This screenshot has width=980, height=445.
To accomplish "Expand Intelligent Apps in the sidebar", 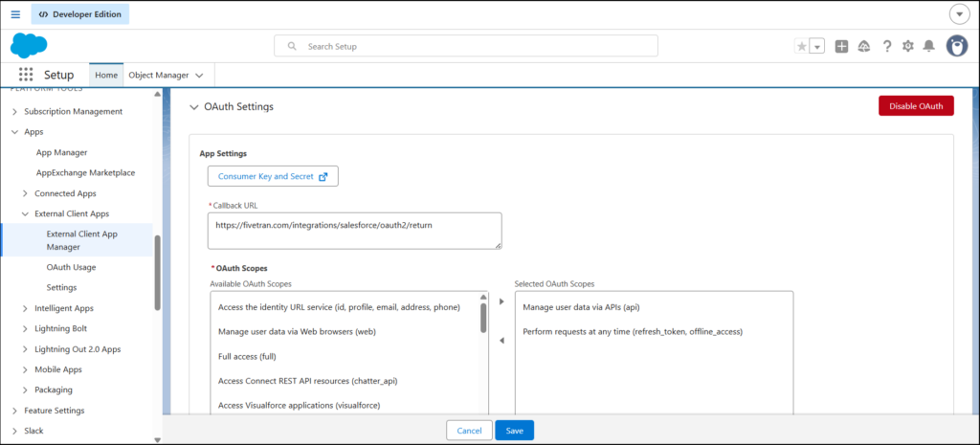I will coord(25,308).
